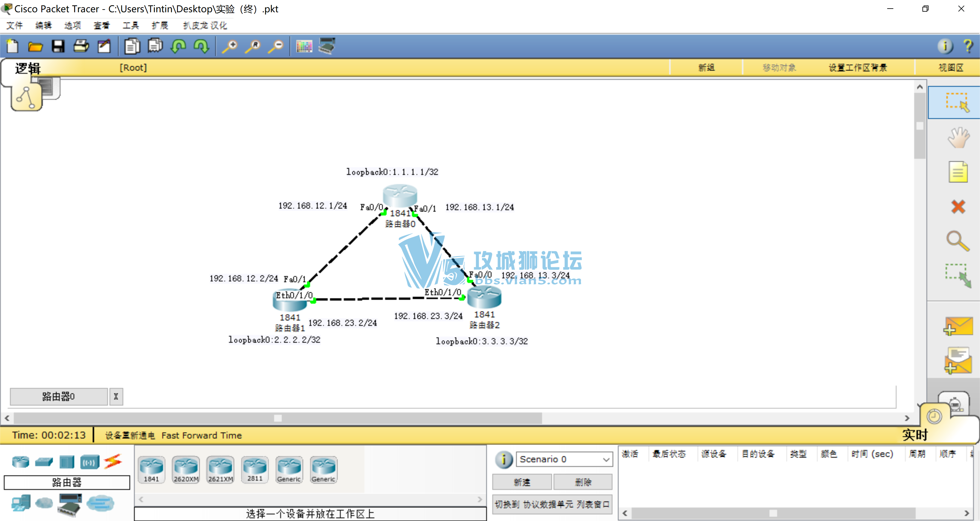Select the WAN Emulation cloud icon
This screenshot has height=521, width=980.
pyautogui.click(x=44, y=504)
